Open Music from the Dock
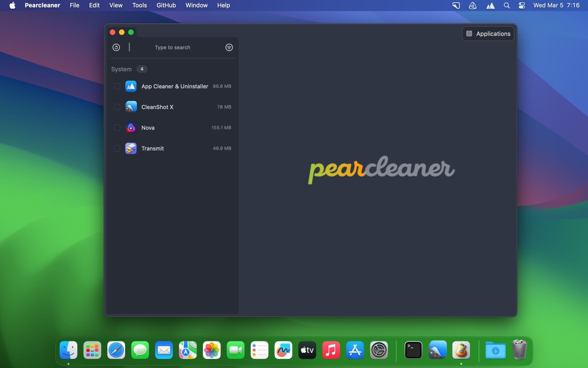 pyautogui.click(x=331, y=350)
